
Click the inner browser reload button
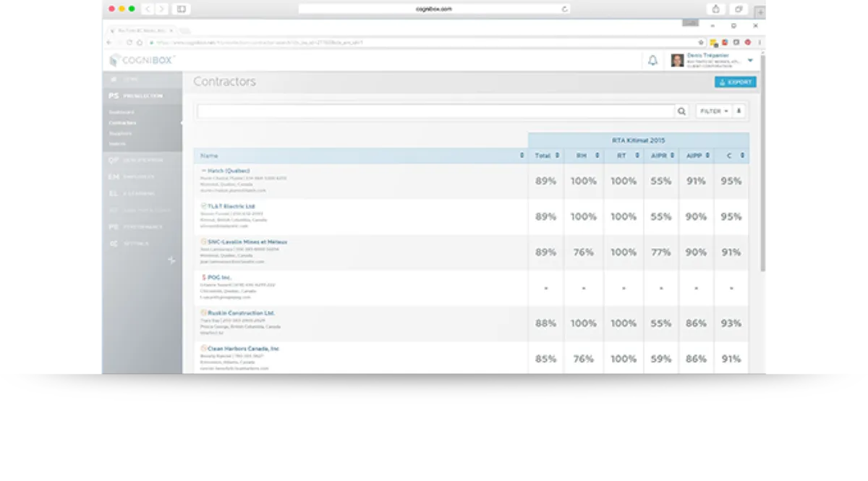[x=129, y=43]
